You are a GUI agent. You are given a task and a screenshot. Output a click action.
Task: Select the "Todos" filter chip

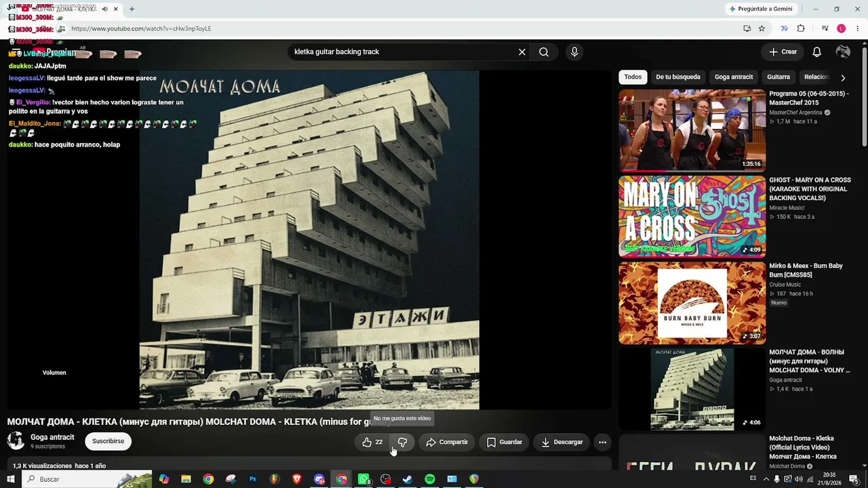[x=633, y=77]
